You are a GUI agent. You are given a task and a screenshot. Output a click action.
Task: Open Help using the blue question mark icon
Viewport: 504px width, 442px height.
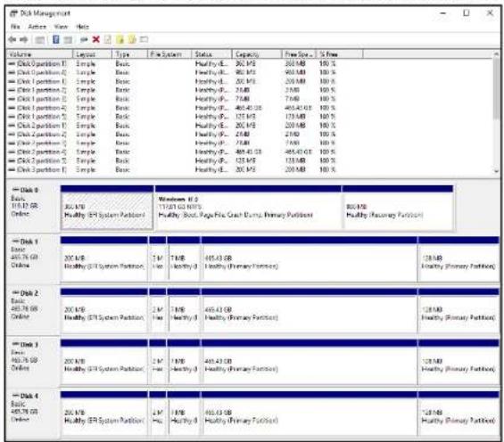(56, 39)
